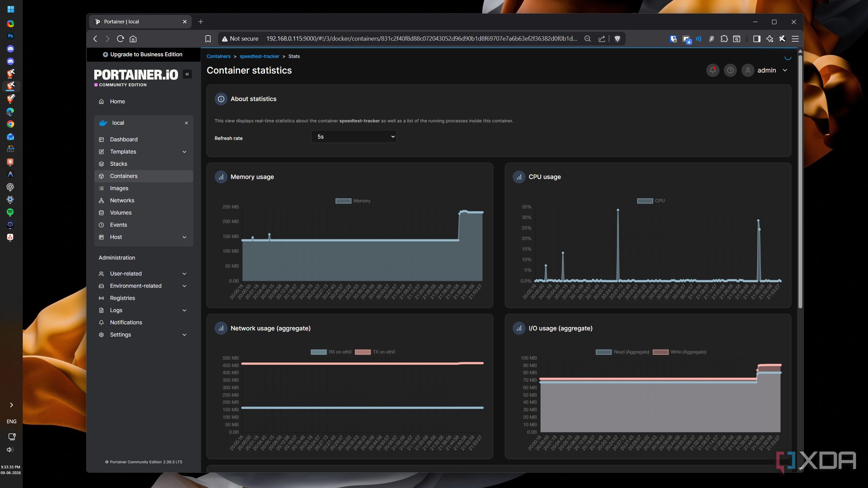The image size is (868, 488).
Task: Open Dashboard in the sidebar
Action: tap(144, 139)
